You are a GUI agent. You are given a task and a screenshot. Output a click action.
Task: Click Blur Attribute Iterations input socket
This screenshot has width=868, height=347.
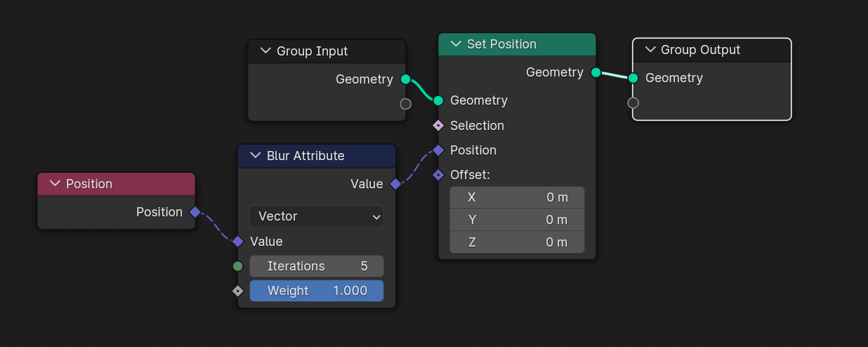coord(237,266)
